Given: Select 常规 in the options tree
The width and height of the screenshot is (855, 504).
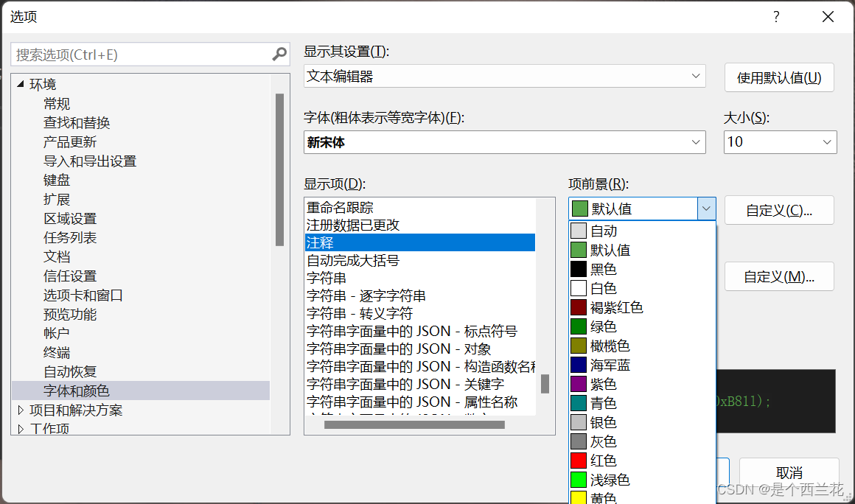Looking at the screenshot, I should pyautogui.click(x=57, y=103).
